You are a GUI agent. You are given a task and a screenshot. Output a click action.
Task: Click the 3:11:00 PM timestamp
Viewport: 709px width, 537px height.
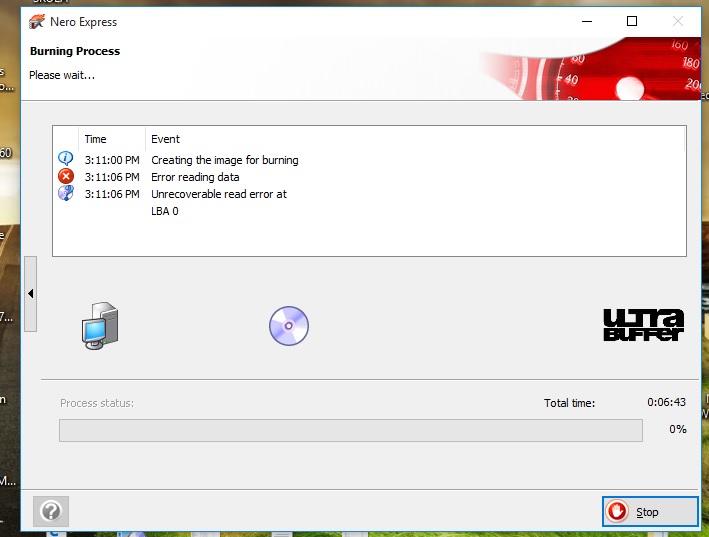click(x=112, y=160)
